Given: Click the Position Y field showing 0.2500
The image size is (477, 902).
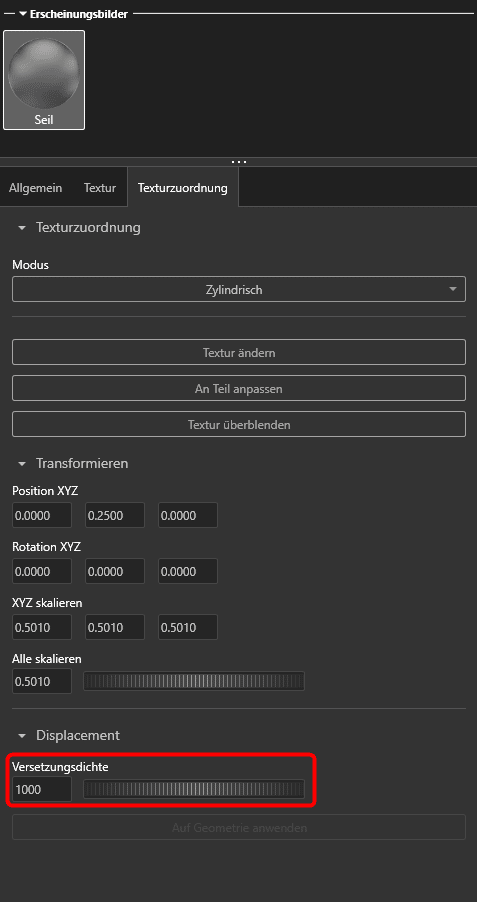Looking at the screenshot, I should 115,515.
